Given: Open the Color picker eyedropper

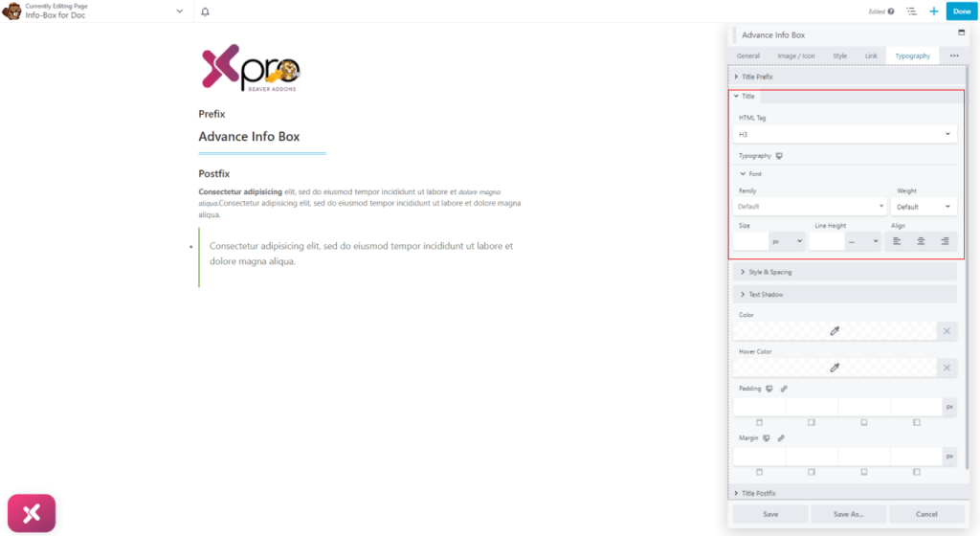Looking at the screenshot, I should point(835,331).
